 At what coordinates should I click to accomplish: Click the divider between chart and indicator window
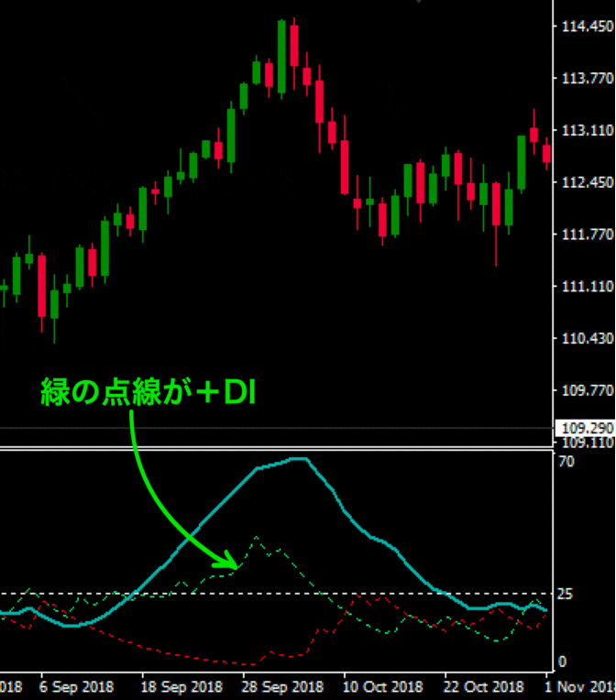coord(275,448)
